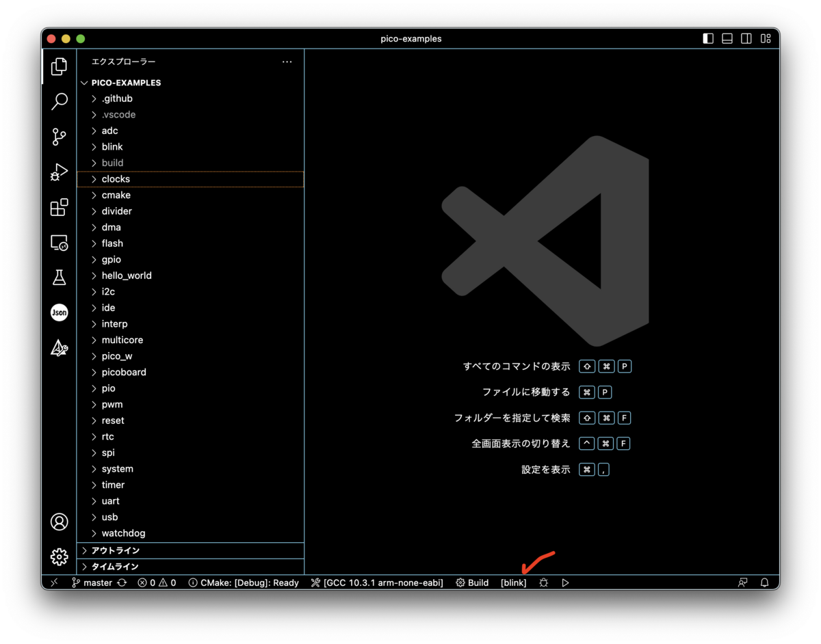Change the [blink] build target
This screenshot has height=644, width=821.
[x=513, y=582]
